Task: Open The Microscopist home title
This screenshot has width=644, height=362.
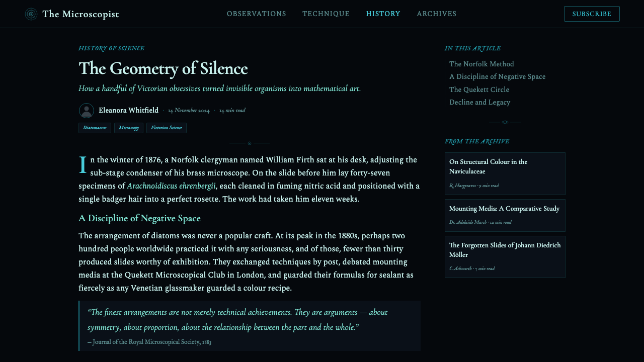Action: tap(80, 14)
